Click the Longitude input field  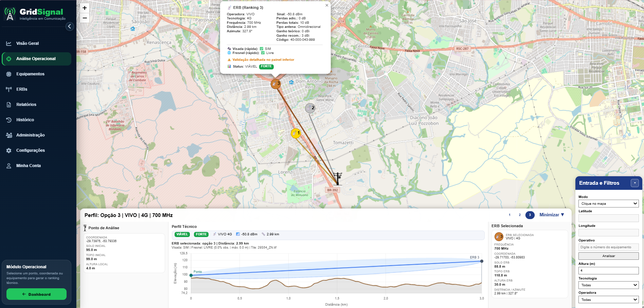coord(609,233)
